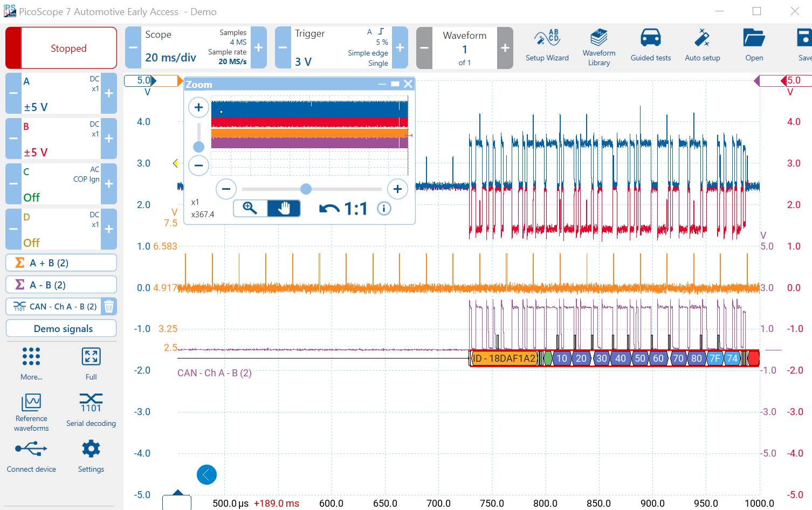Open the CAN - Ch A - B (2) decoder
This screenshot has height=510, width=812.
(53, 306)
